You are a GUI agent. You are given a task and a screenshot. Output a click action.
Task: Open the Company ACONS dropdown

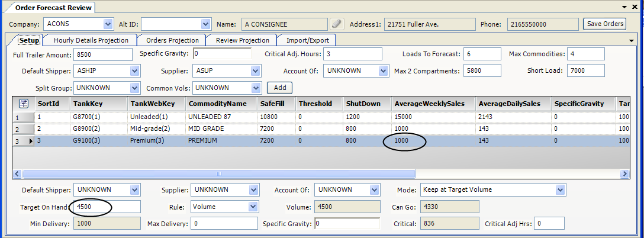click(x=108, y=24)
